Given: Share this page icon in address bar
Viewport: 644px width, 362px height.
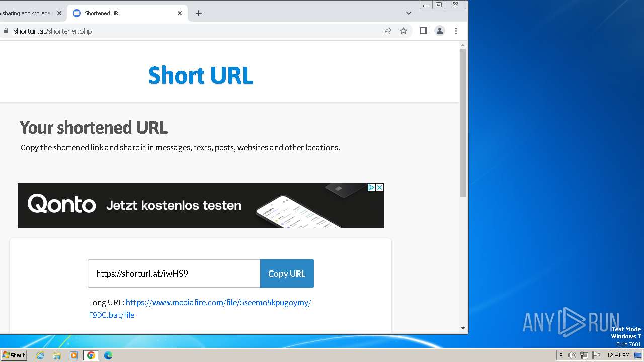Looking at the screenshot, I should coord(387,31).
